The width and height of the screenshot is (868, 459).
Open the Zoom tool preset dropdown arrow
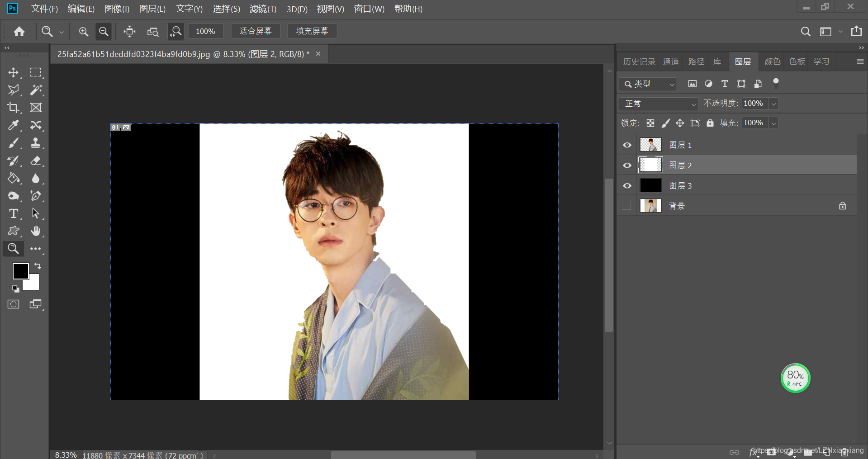62,32
